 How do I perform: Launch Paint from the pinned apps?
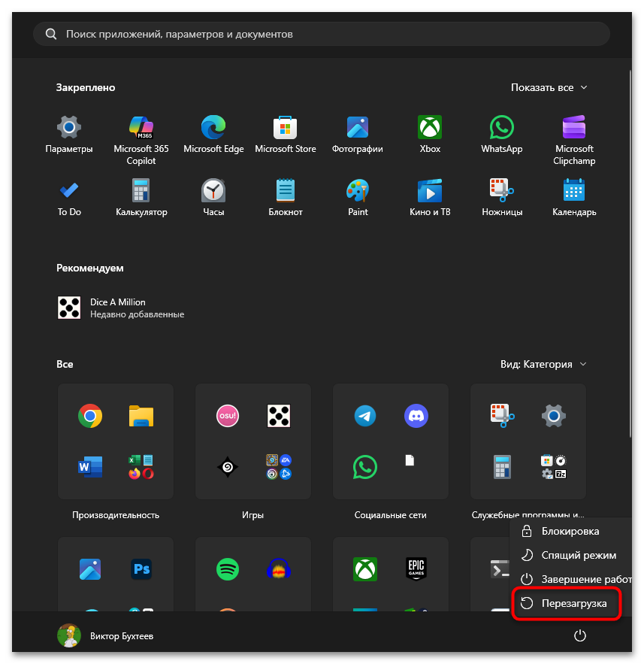[358, 198]
